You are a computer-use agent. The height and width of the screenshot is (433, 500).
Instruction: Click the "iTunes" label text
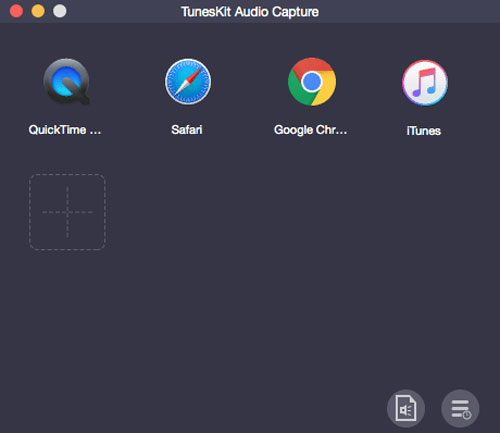[424, 131]
